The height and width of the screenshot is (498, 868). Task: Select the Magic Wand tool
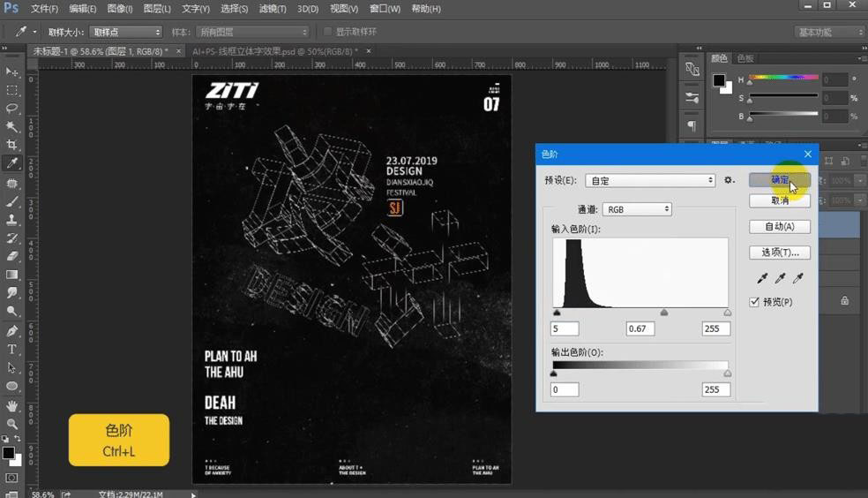pos(11,127)
